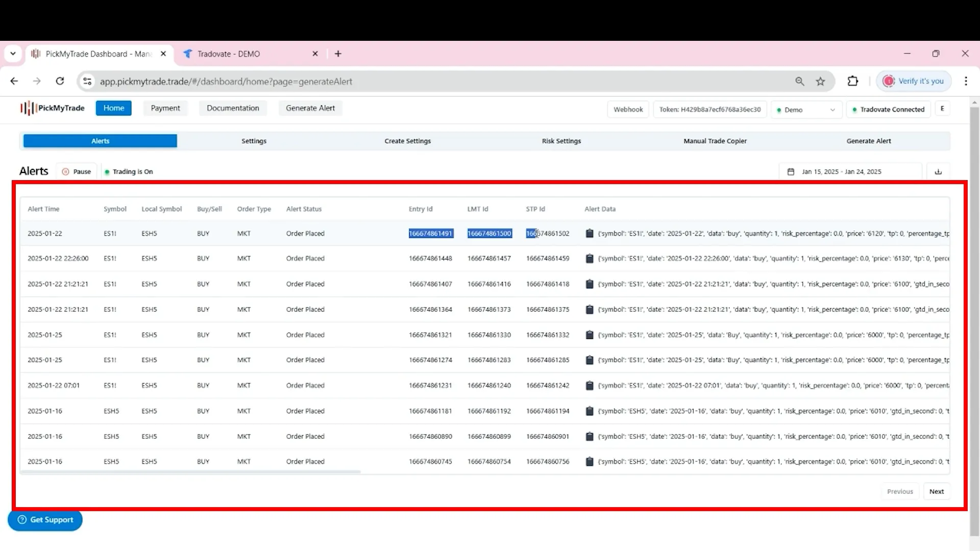This screenshot has height=551, width=980.
Task: Go to Next page of alerts
Action: coord(937,491)
